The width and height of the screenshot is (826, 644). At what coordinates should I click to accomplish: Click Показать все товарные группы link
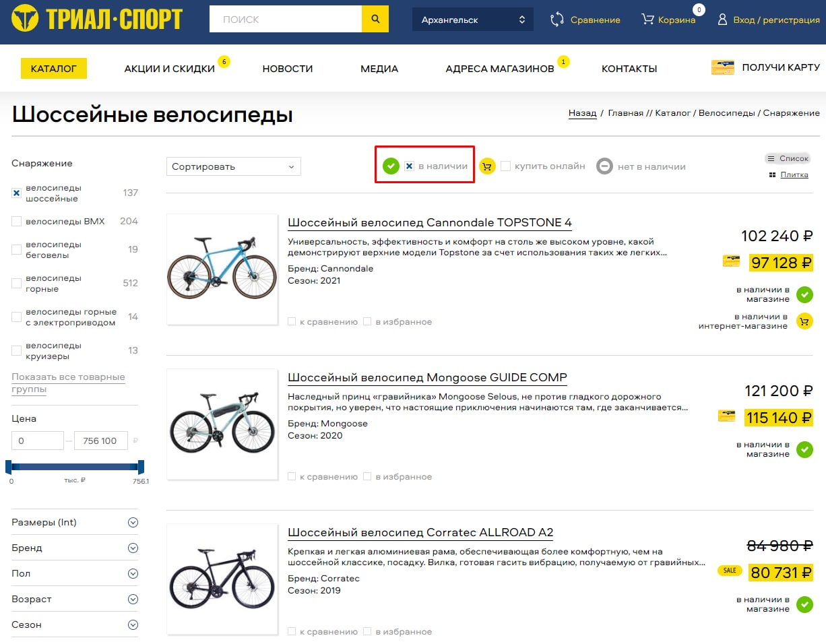[x=68, y=383]
